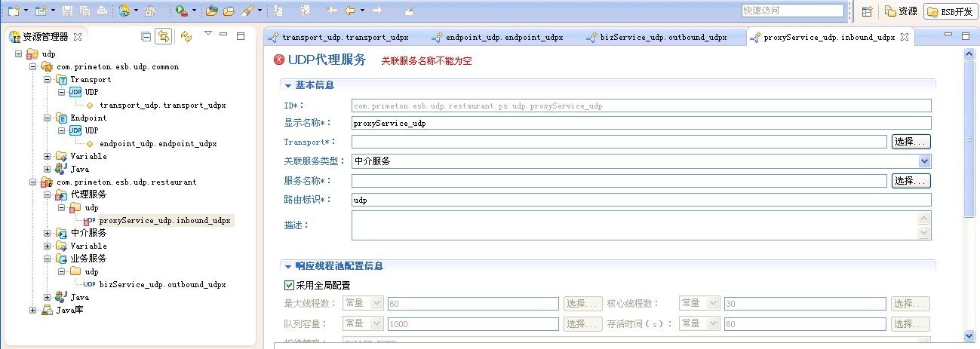Collapse the 业务服务 tree node
The image size is (980, 349).
[x=47, y=259]
